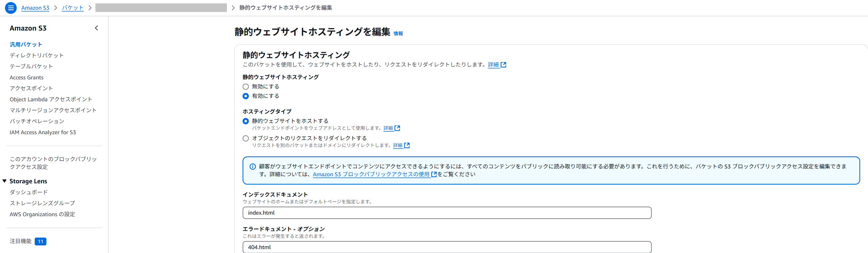The image size is (868, 253).
Task: Open マルチリージョンアクセスポイント in sidebar
Action: tap(53, 110)
